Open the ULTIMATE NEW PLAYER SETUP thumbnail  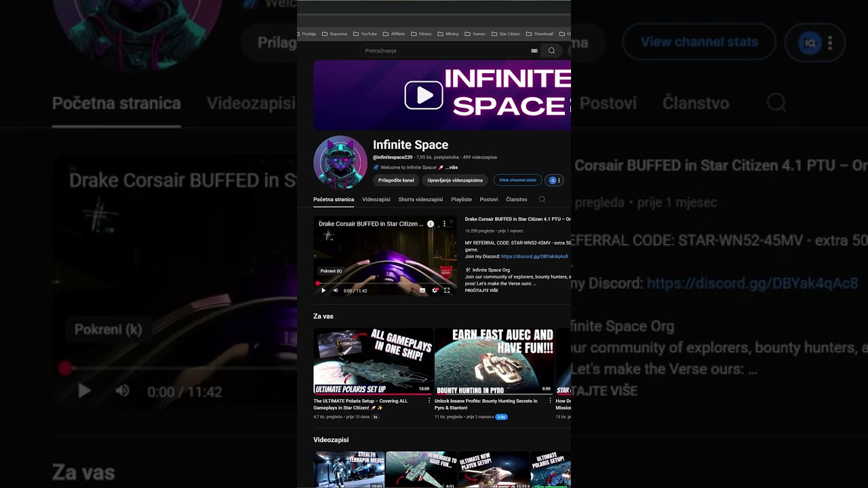[494, 470]
